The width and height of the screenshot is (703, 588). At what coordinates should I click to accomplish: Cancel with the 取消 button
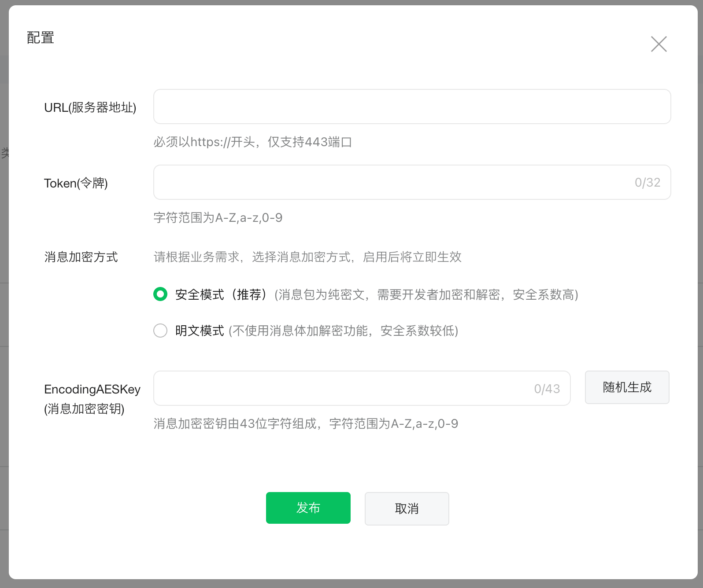407,508
